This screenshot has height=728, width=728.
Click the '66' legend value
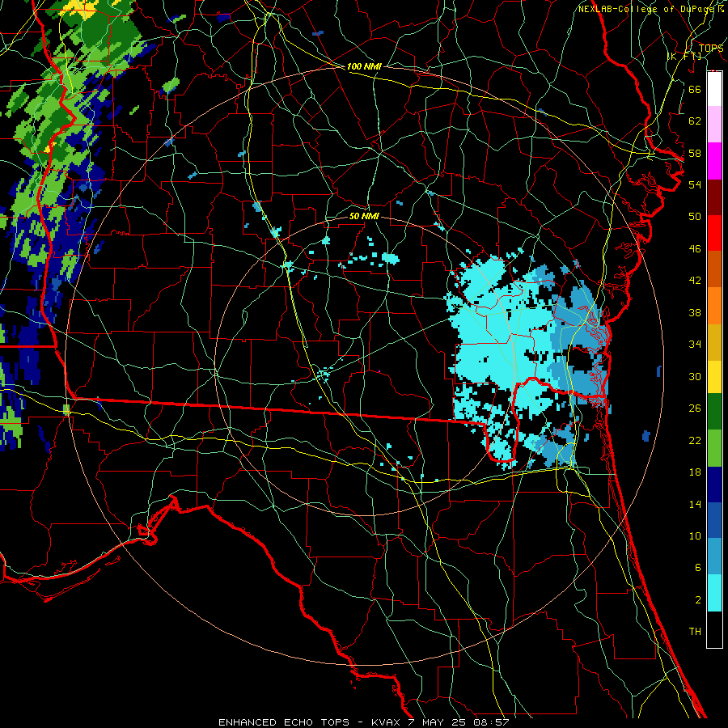(695, 89)
